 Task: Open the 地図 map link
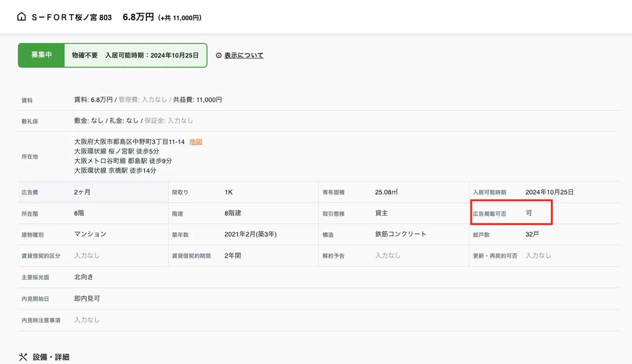tap(196, 142)
